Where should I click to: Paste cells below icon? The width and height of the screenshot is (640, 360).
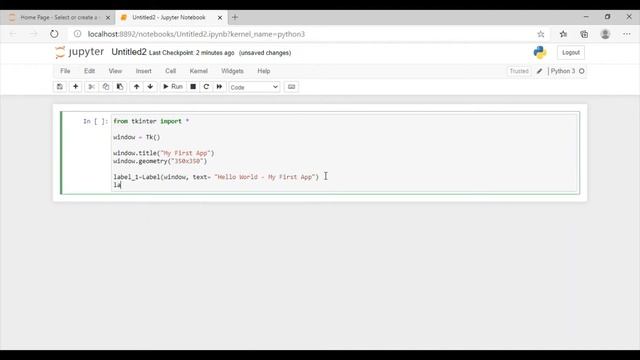pos(120,87)
